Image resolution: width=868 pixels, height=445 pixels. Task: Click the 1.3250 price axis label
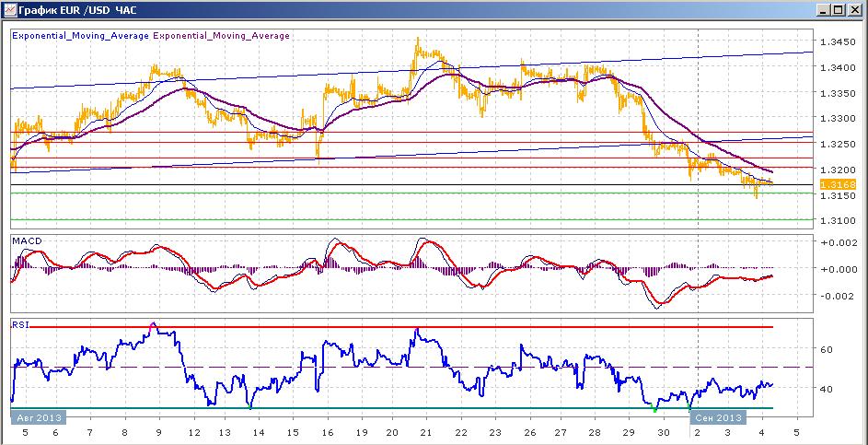[x=838, y=144]
